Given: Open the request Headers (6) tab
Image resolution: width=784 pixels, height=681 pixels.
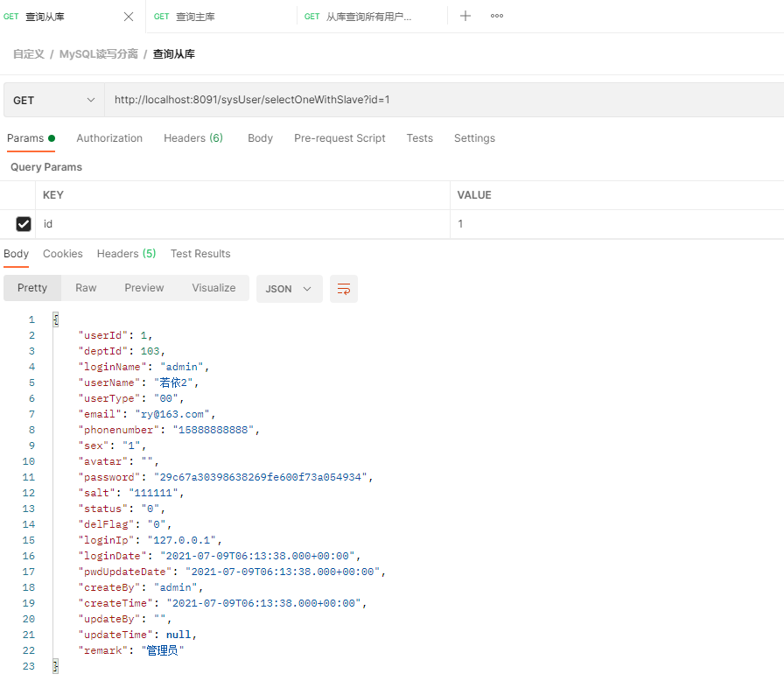Looking at the screenshot, I should point(193,138).
